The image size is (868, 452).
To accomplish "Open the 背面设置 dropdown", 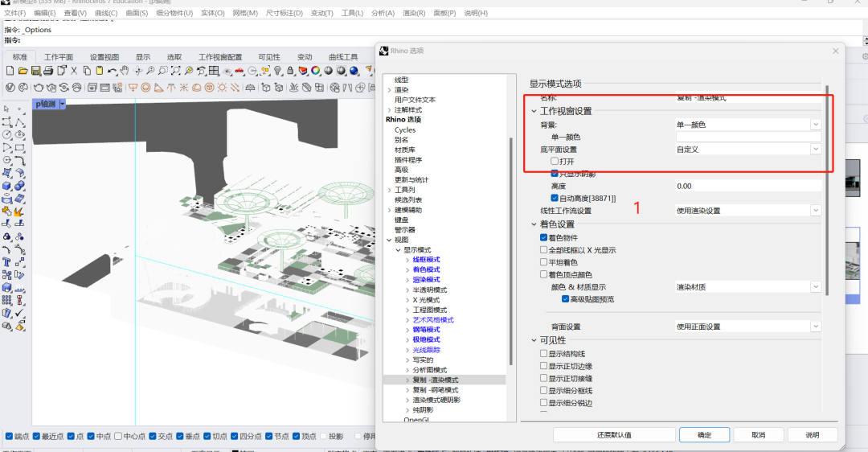I will coord(748,327).
